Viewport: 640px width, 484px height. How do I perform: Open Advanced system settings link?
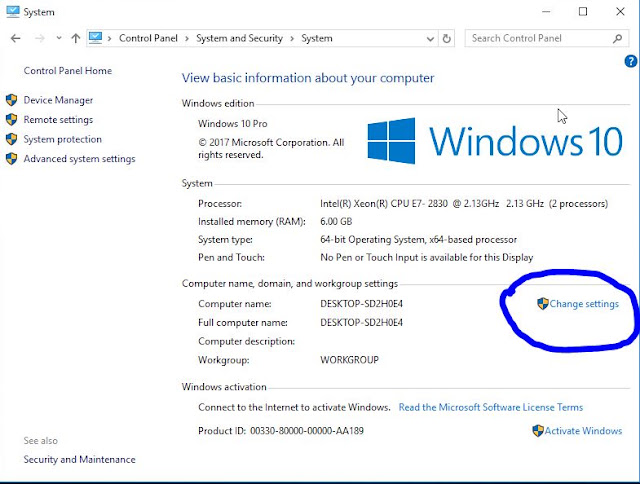pyautogui.click(x=79, y=159)
